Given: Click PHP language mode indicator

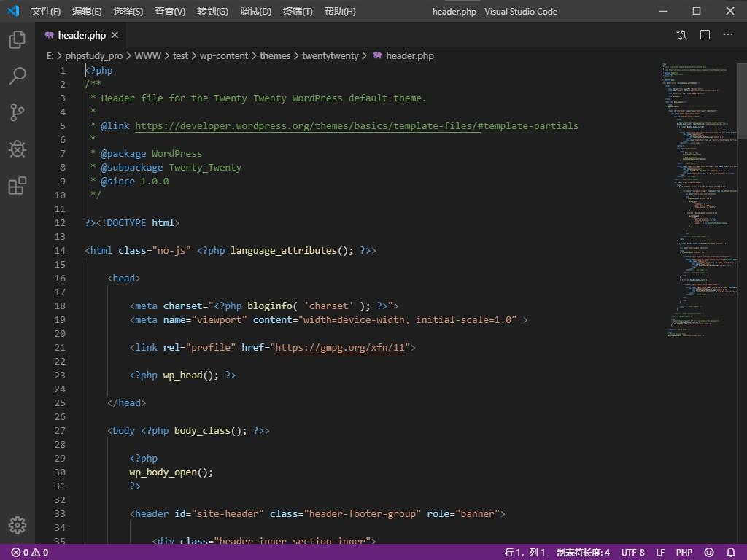Looking at the screenshot, I should (684, 552).
